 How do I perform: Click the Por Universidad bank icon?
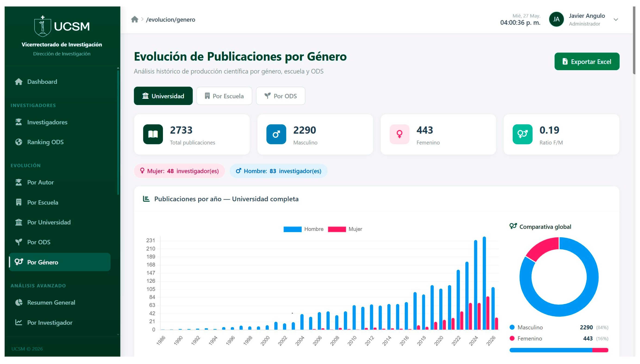point(19,222)
